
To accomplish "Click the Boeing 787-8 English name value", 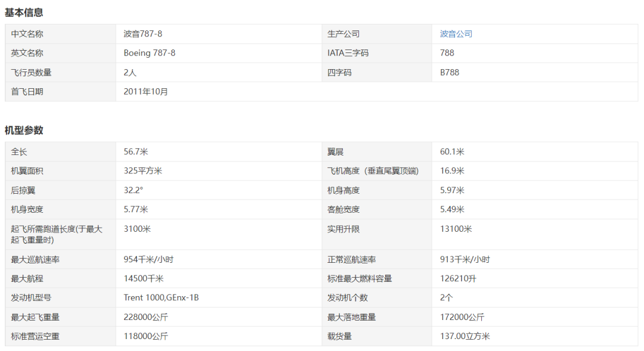I will (150, 53).
